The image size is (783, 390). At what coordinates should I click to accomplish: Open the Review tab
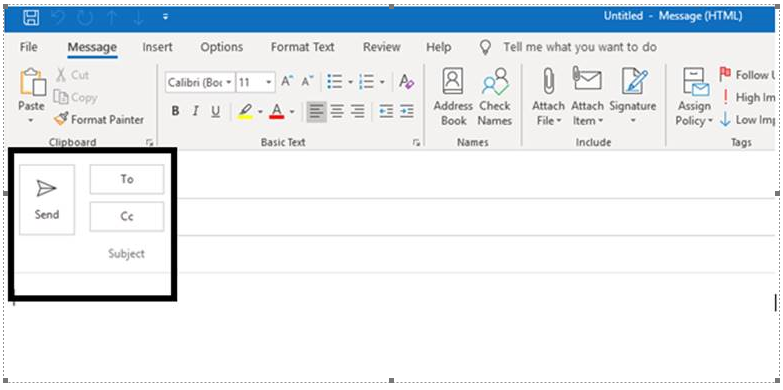pyautogui.click(x=382, y=47)
